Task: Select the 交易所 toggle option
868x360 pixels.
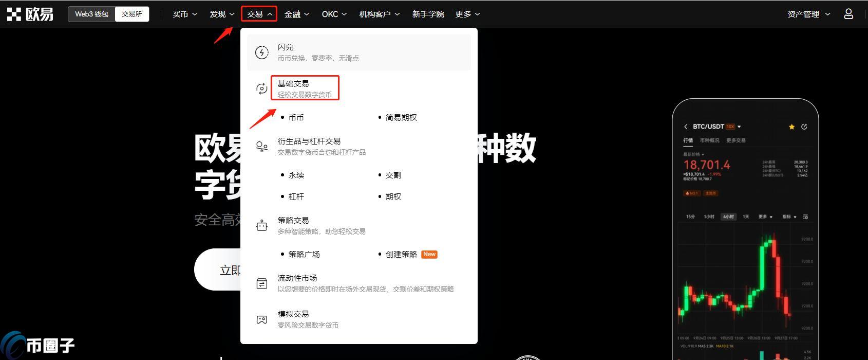Action: click(132, 14)
